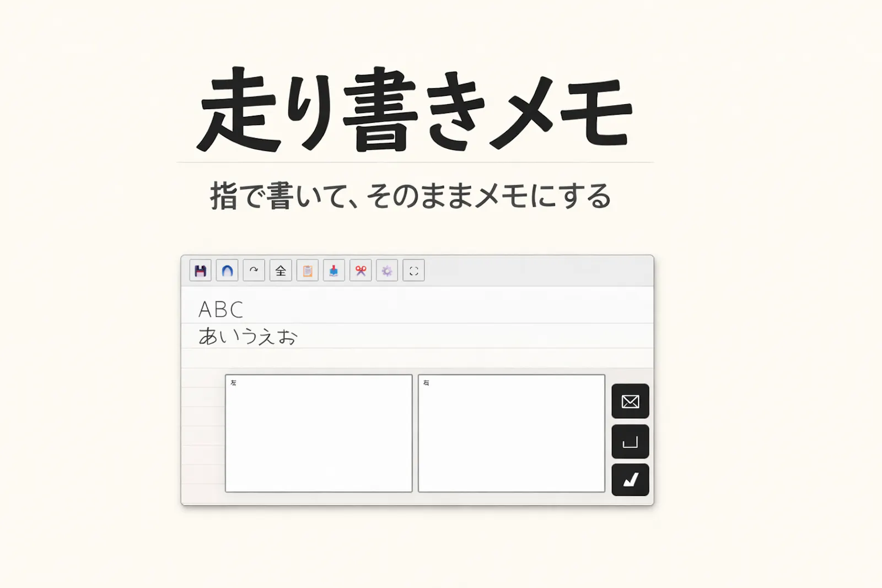
Task: Open settings with the gear icon
Action: [387, 271]
